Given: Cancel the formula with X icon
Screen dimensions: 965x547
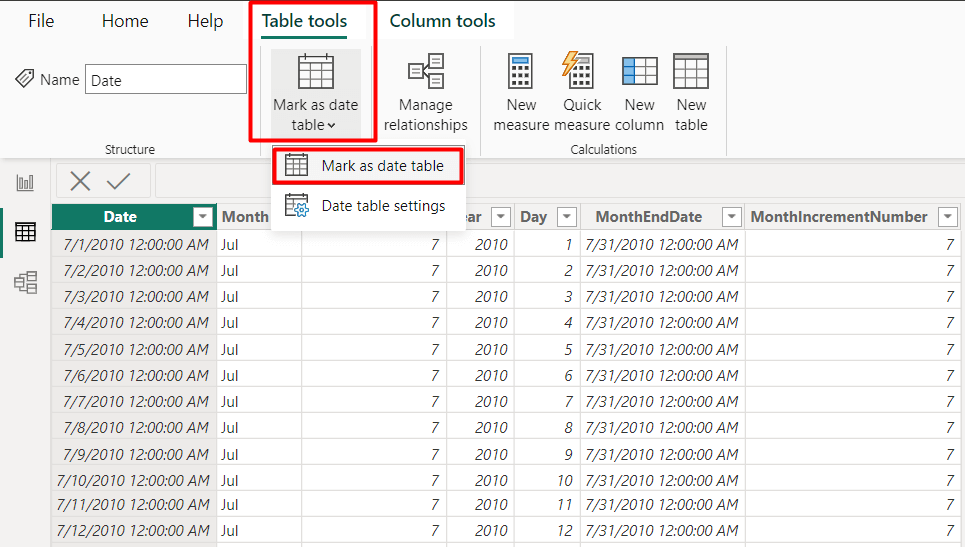Looking at the screenshot, I should [x=80, y=181].
